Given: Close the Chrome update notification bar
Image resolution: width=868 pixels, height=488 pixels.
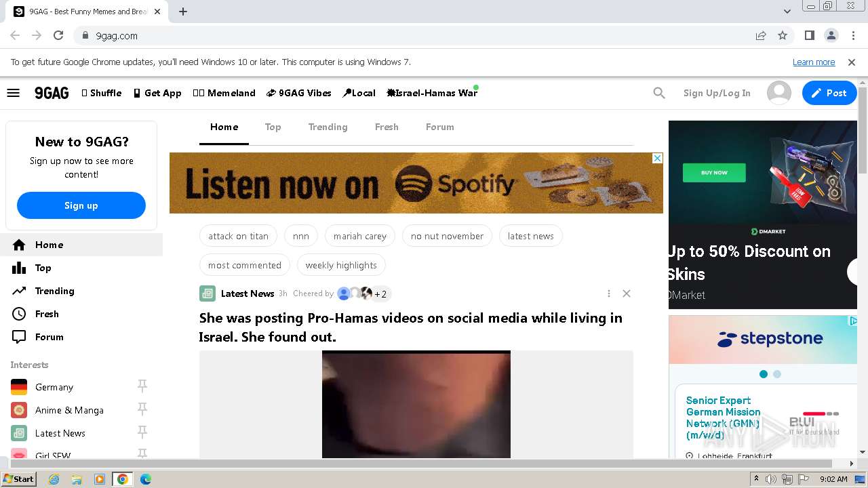Looking at the screenshot, I should tap(852, 62).
